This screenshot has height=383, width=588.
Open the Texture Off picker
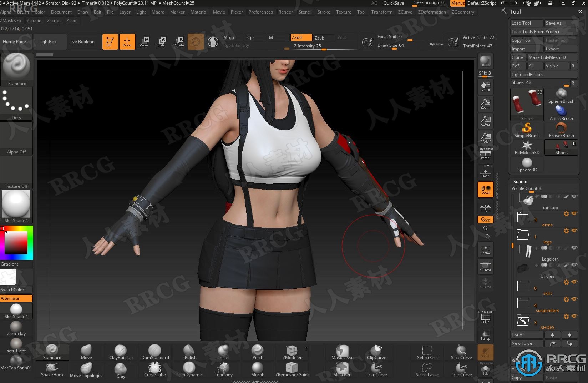point(16,172)
